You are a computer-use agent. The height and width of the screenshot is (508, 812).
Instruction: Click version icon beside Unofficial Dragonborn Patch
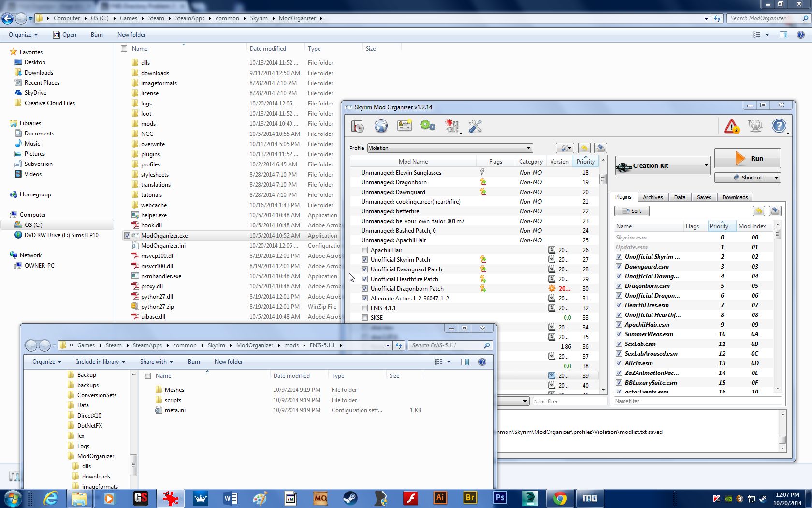coord(551,288)
